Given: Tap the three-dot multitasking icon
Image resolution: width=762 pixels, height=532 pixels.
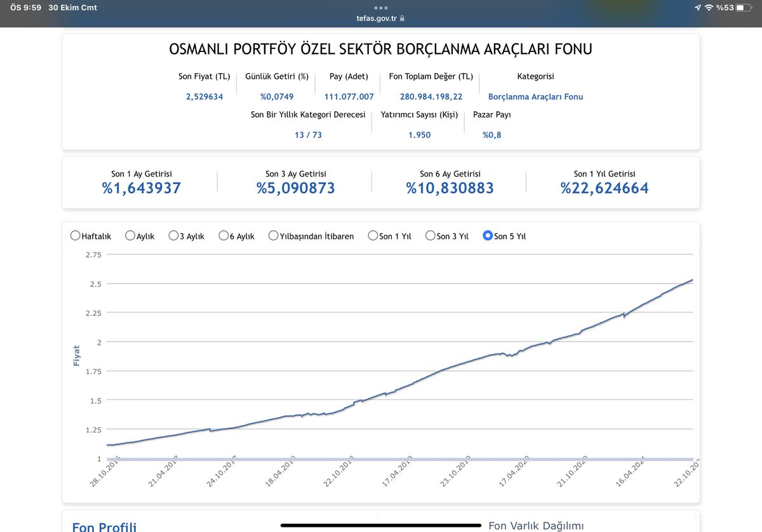Looking at the screenshot, I should coord(381,8).
